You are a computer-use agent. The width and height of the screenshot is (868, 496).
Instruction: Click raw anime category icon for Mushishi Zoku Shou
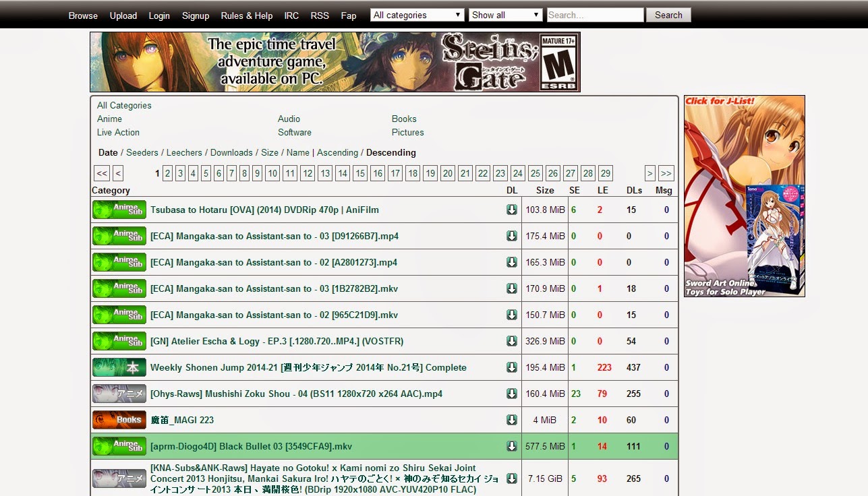[x=119, y=394]
